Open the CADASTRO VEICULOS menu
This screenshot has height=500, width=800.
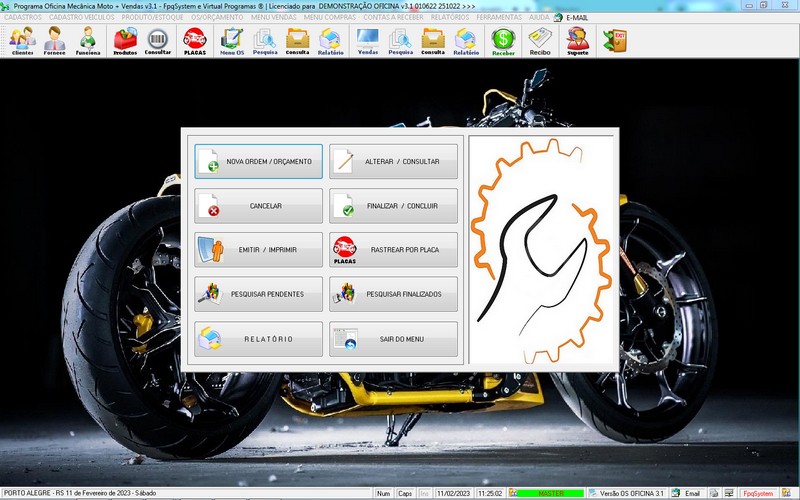coord(82,17)
